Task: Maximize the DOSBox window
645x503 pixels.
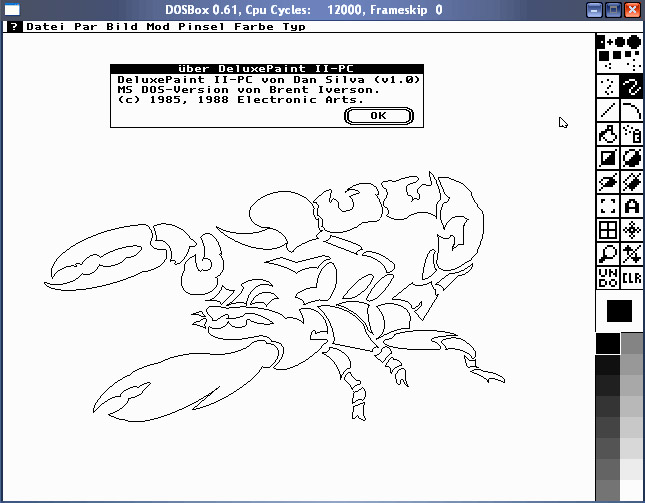Action: pos(613,10)
